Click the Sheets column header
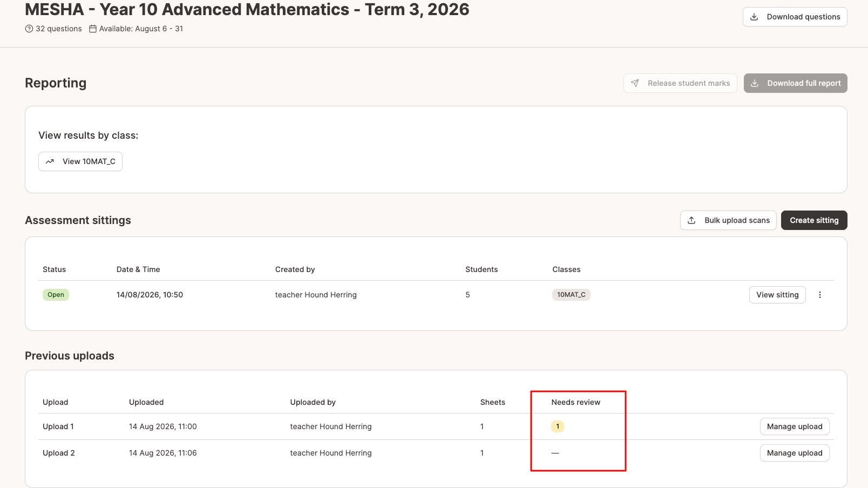 coord(493,402)
